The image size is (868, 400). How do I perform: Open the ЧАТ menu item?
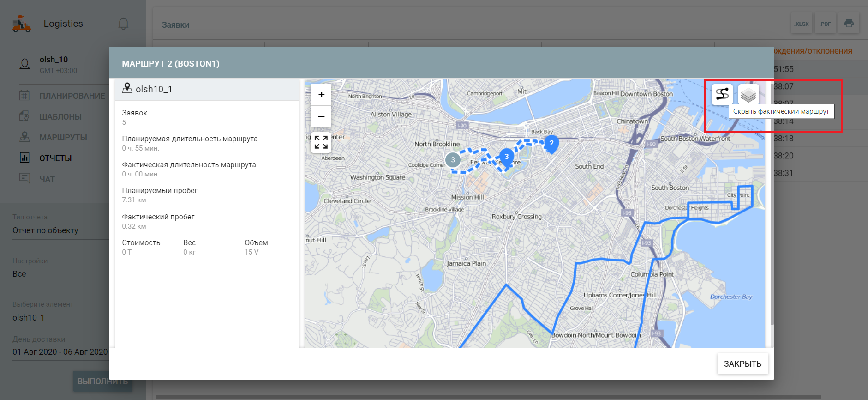(x=47, y=179)
